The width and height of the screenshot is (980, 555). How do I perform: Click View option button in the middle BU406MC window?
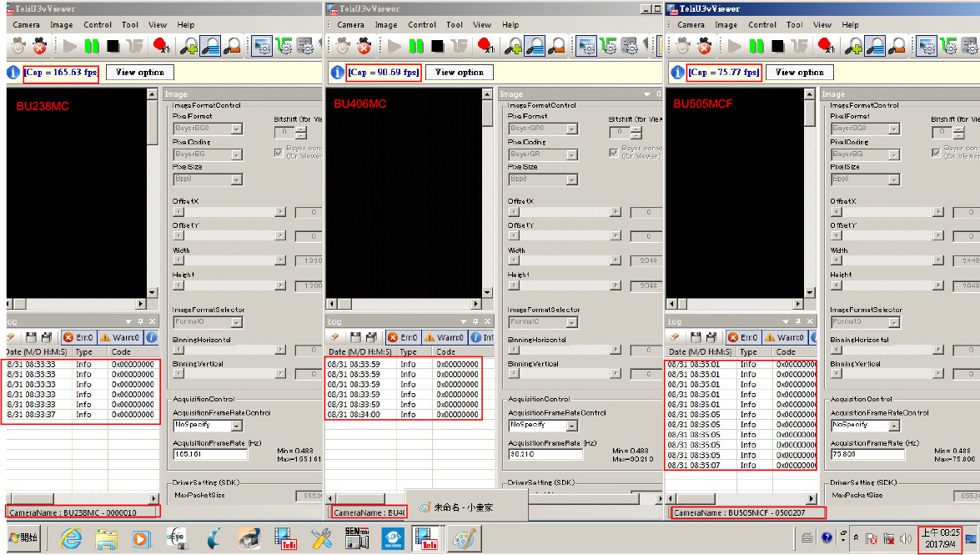point(460,73)
